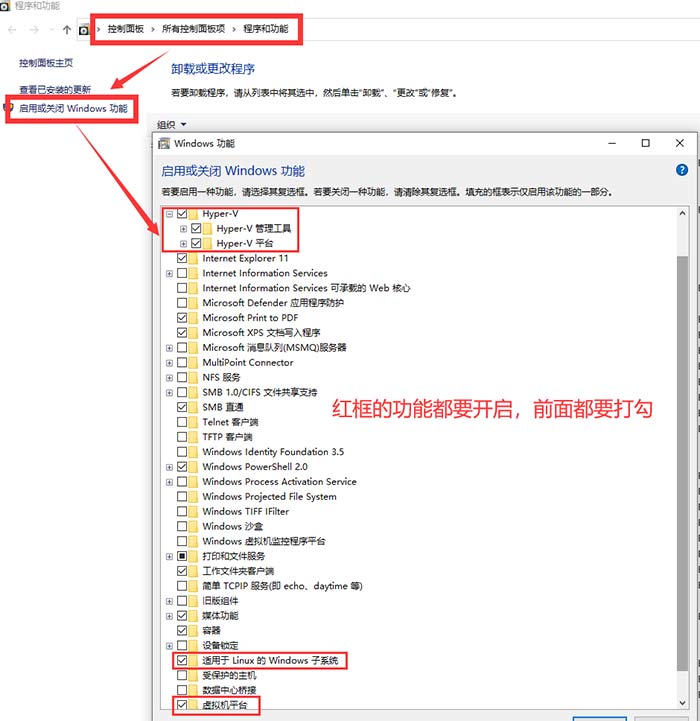Toggle 适用于 Linux 的 Windows 子系统 checkbox
Viewport: 700px width, 721px height.
(182, 660)
